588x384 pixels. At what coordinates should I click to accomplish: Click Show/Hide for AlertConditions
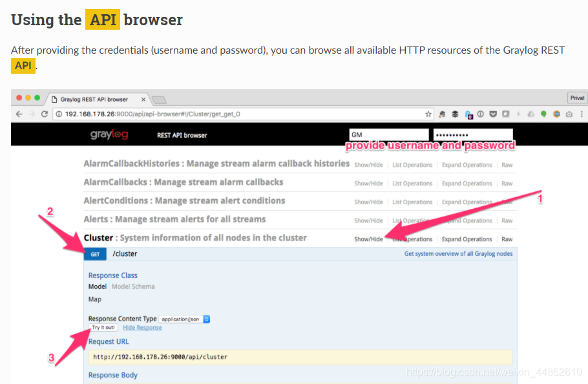click(x=368, y=202)
